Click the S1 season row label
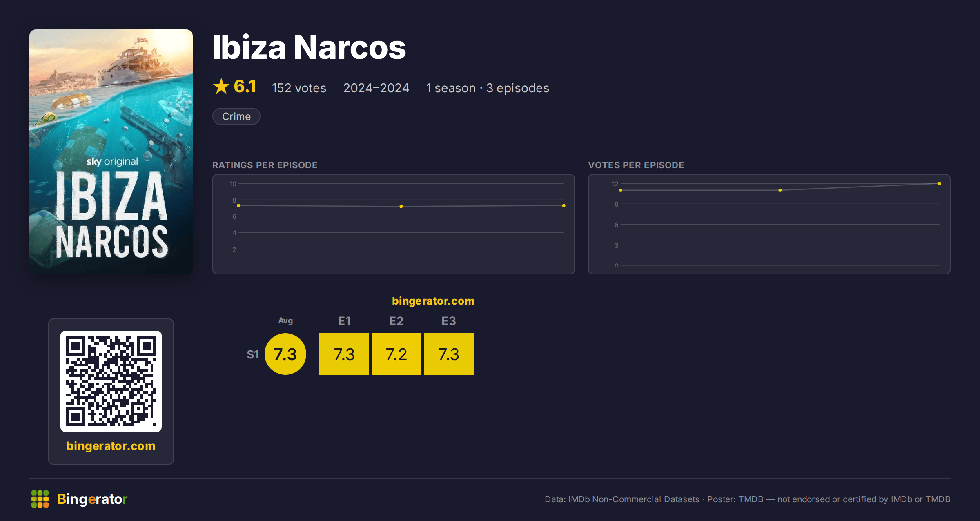This screenshot has width=980, height=521. click(253, 354)
